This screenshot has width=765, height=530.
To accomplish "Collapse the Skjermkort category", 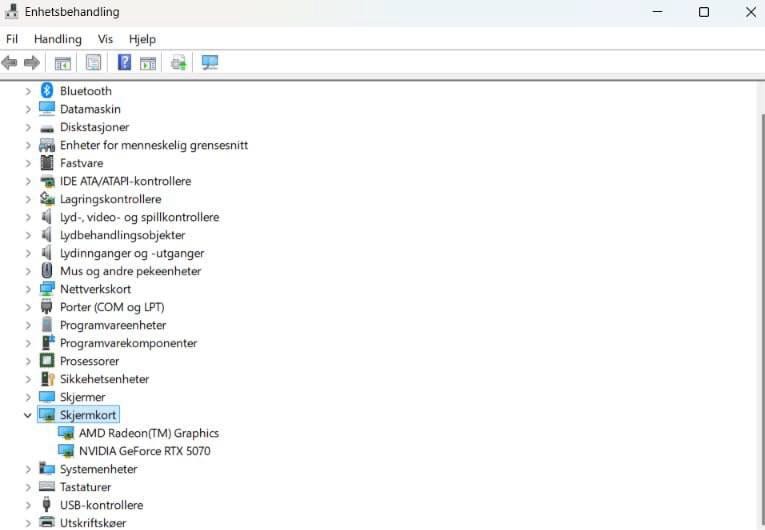I will tap(28, 415).
